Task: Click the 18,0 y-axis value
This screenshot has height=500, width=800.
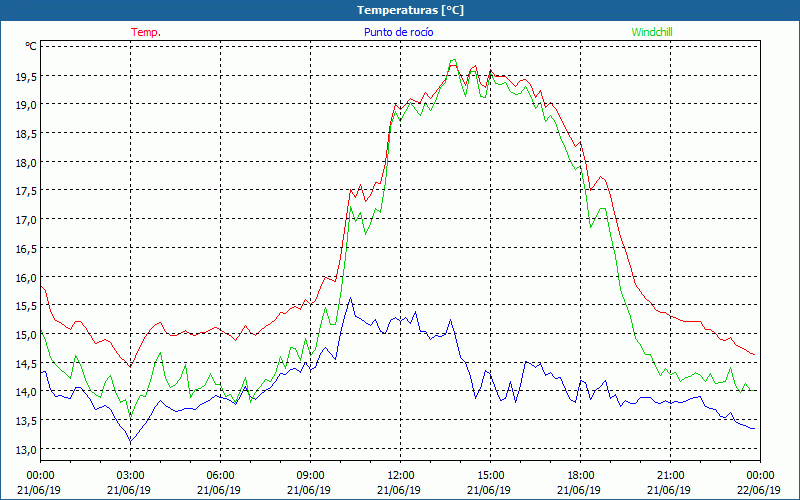Action: tap(28, 162)
